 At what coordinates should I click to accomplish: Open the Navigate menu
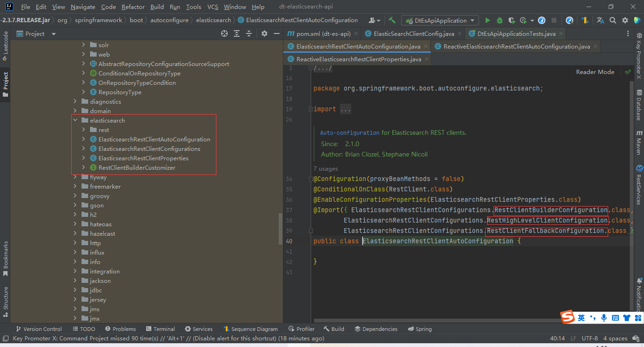[x=83, y=7]
